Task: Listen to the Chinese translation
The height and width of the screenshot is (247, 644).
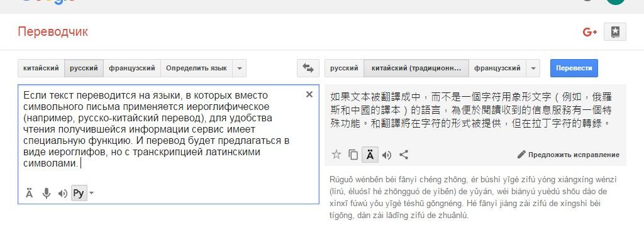Action: (387, 155)
